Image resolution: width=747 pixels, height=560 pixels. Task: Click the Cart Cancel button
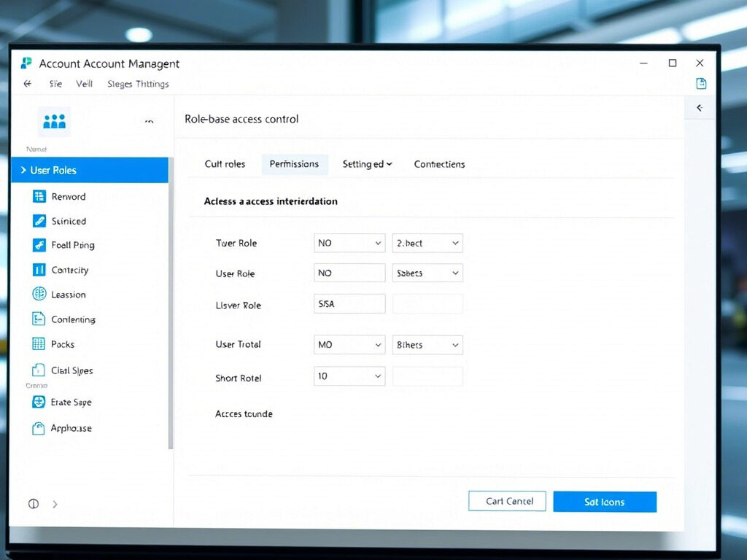click(x=507, y=501)
